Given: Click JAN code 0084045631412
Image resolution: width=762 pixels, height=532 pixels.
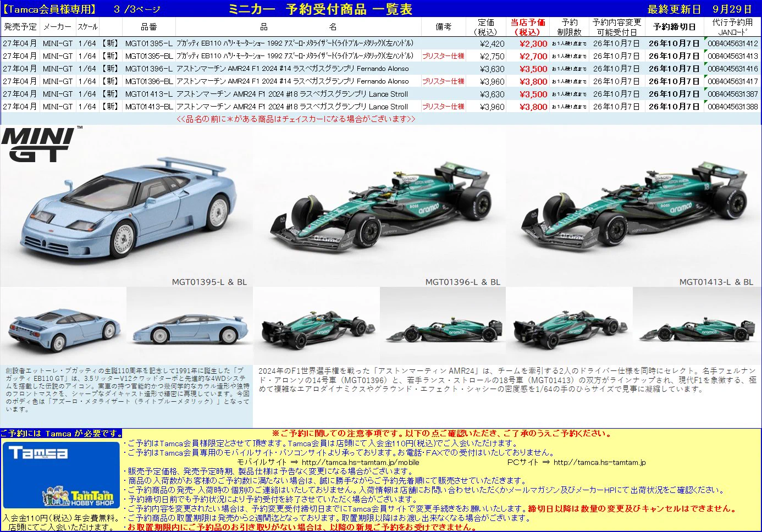Looking at the screenshot, I should 733,43.
